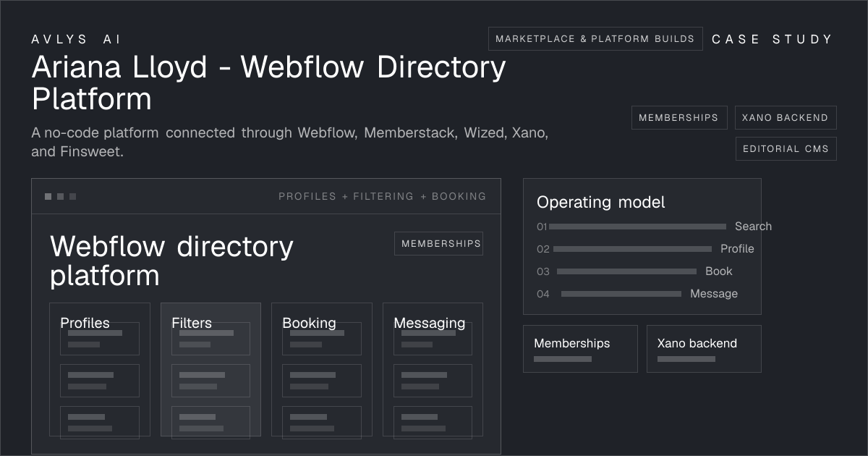Click the mockup window control dots

point(61,196)
